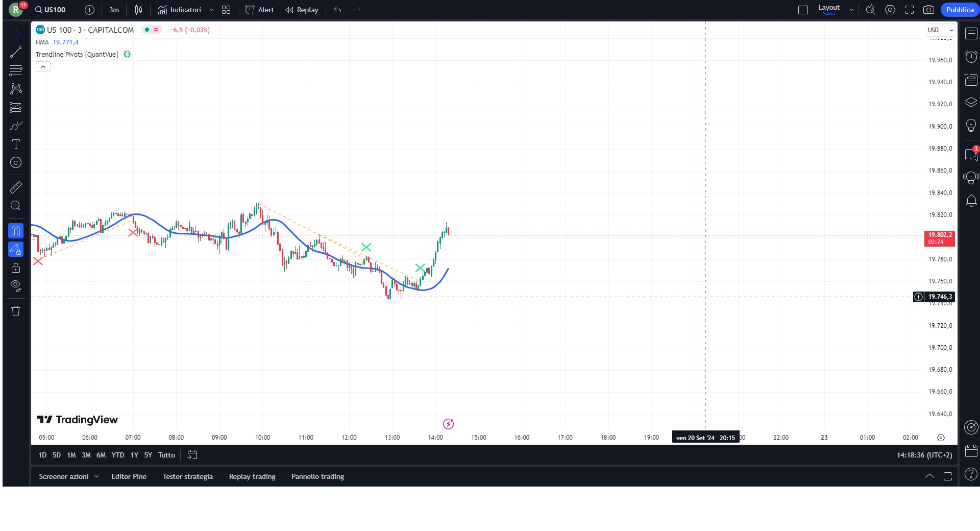
Task: Open chart settings
Action: coord(890,10)
